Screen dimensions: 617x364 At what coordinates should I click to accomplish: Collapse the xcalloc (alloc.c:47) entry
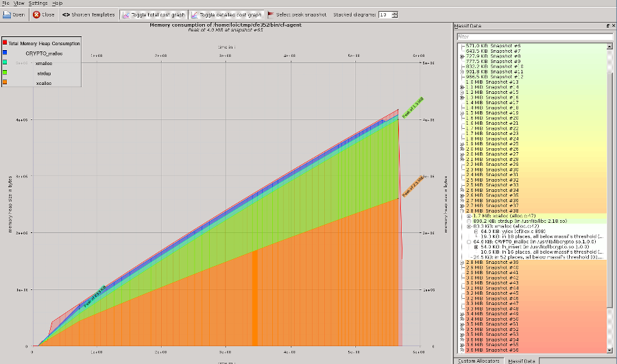click(468, 216)
